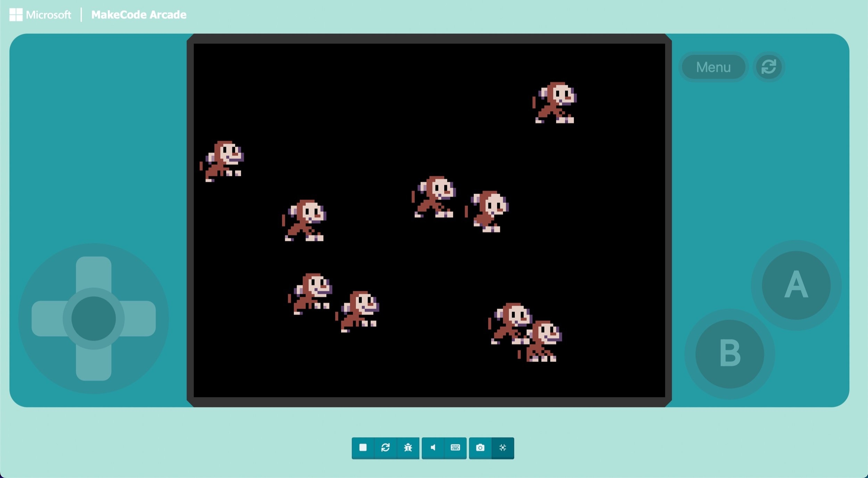Image resolution: width=868 pixels, height=478 pixels.
Task: Take a screenshot with the camera icon
Action: pyautogui.click(x=480, y=448)
